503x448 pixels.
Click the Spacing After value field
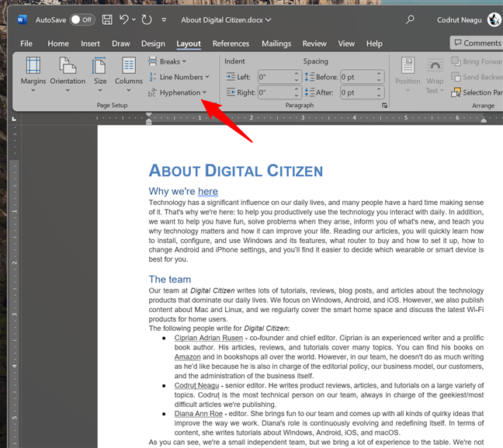click(x=359, y=92)
